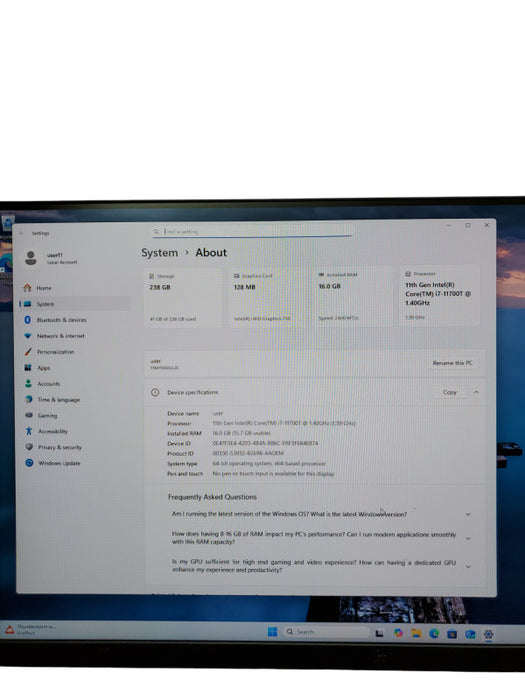Click the Windows Start button
This screenshot has height=700, width=525.
coord(272,632)
